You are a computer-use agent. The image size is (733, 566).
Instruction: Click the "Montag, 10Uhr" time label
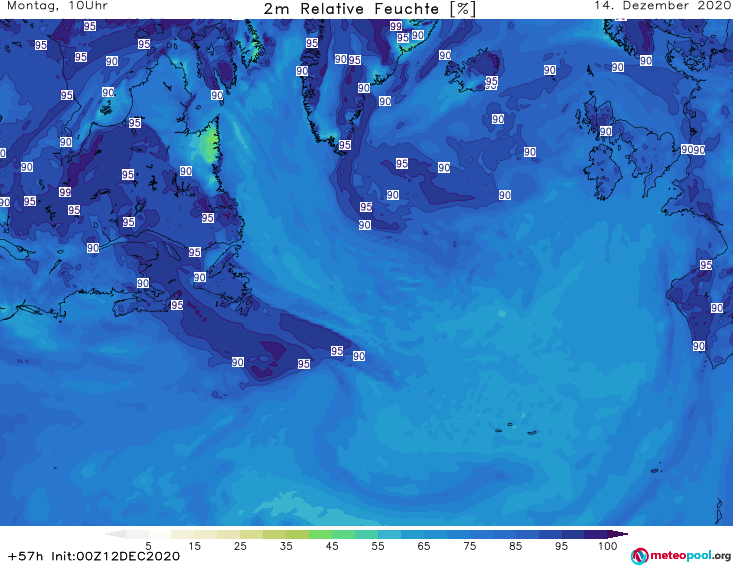pyautogui.click(x=57, y=6)
